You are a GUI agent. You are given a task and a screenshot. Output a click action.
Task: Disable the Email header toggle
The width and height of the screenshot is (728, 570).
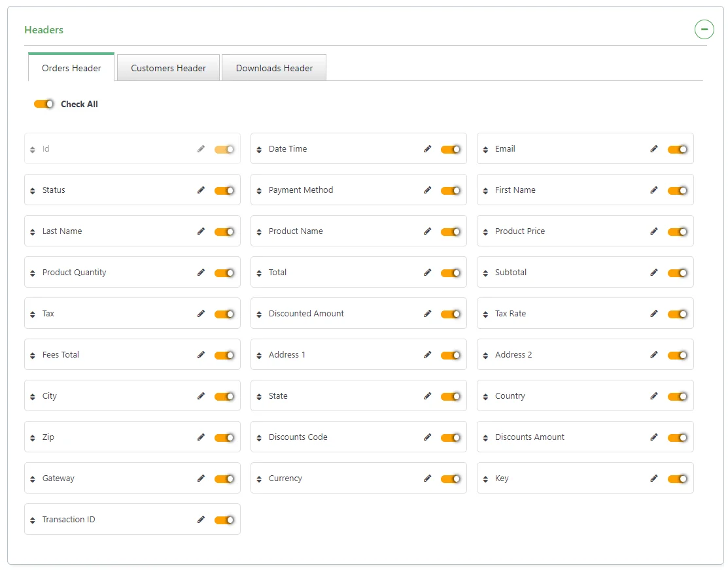678,150
